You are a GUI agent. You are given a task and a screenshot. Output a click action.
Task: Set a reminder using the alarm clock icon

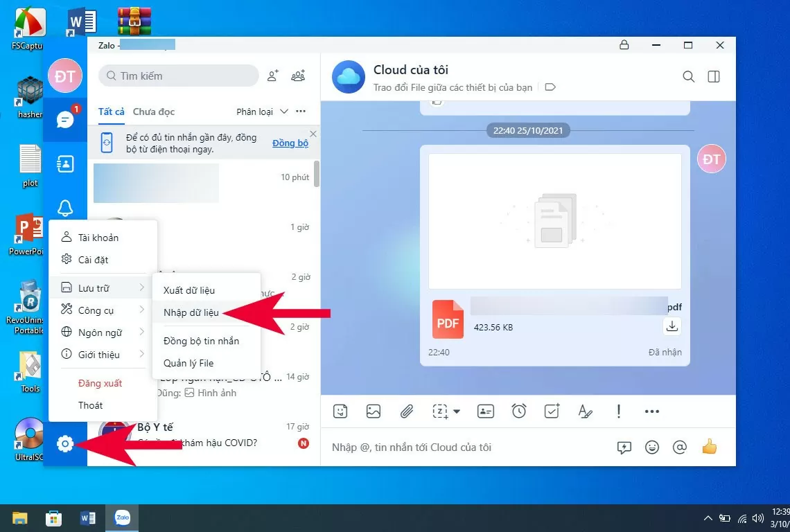tap(519, 411)
